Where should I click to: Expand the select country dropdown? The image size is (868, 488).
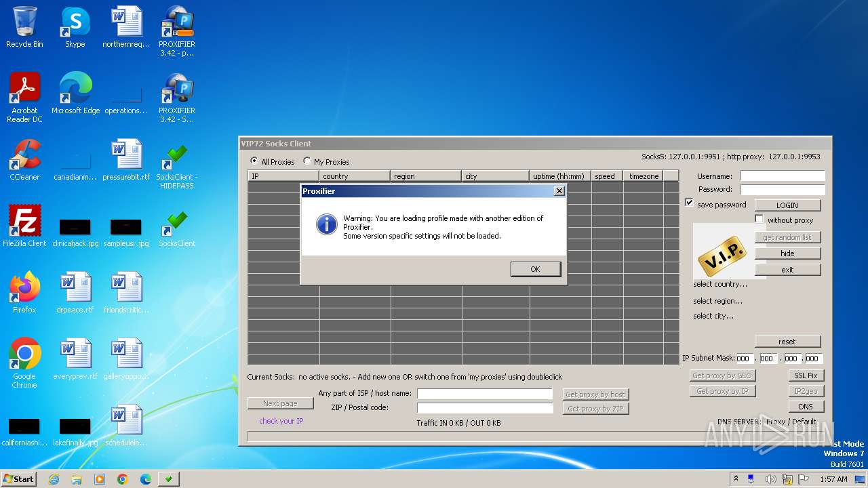pyautogui.click(x=720, y=284)
